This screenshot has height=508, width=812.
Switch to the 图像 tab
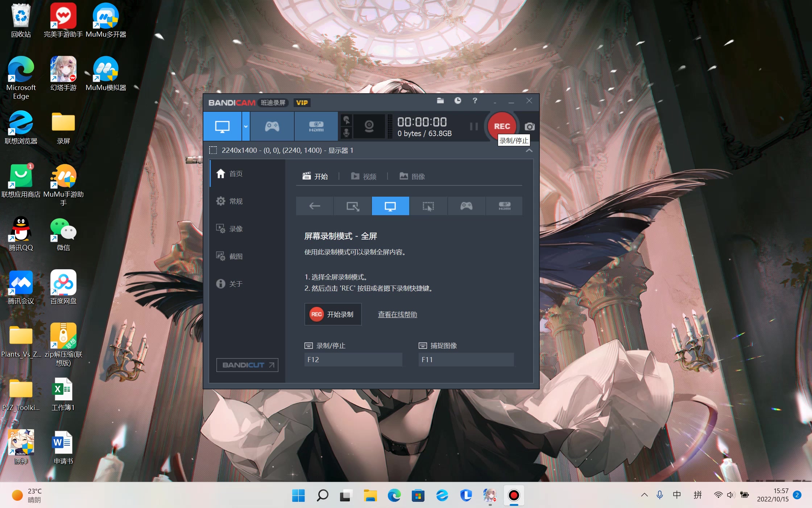tap(412, 176)
